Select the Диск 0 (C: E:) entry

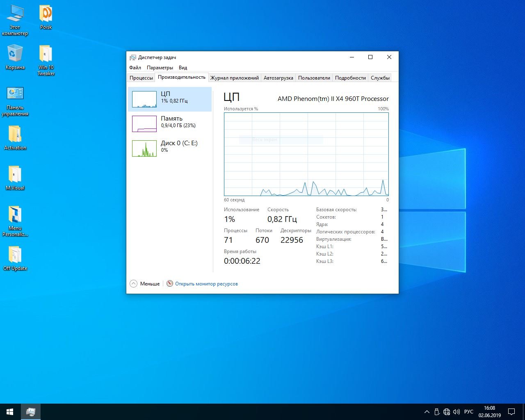(x=170, y=148)
